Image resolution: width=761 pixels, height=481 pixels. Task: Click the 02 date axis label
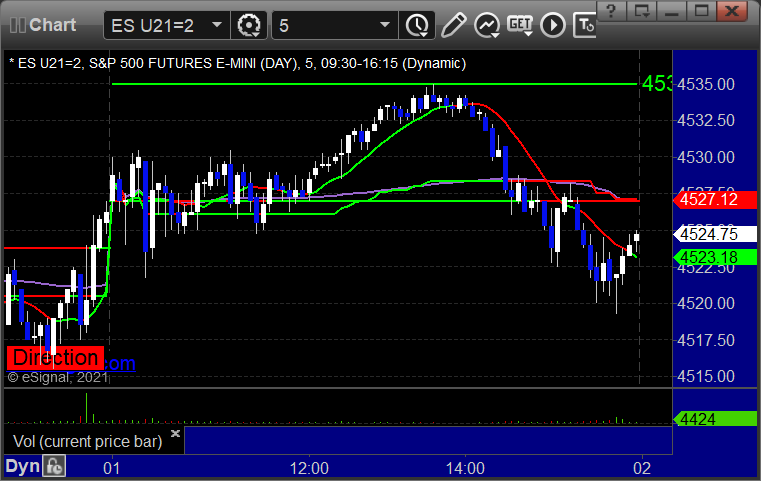tap(642, 468)
